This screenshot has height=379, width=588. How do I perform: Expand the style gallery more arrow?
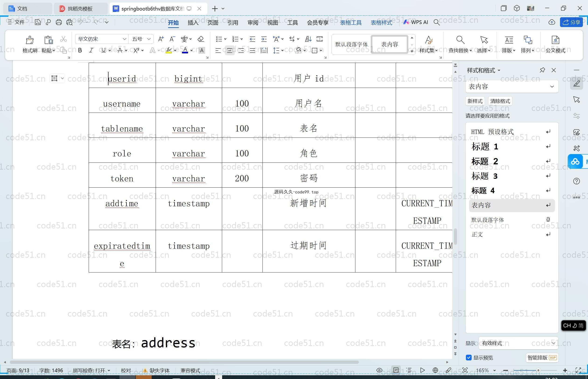point(412,51)
